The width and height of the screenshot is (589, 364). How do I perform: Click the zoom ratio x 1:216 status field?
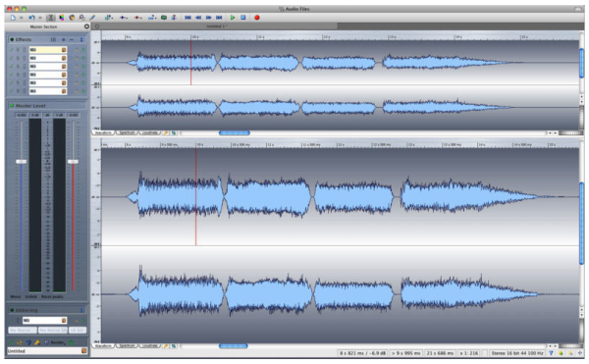tap(469, 353)
